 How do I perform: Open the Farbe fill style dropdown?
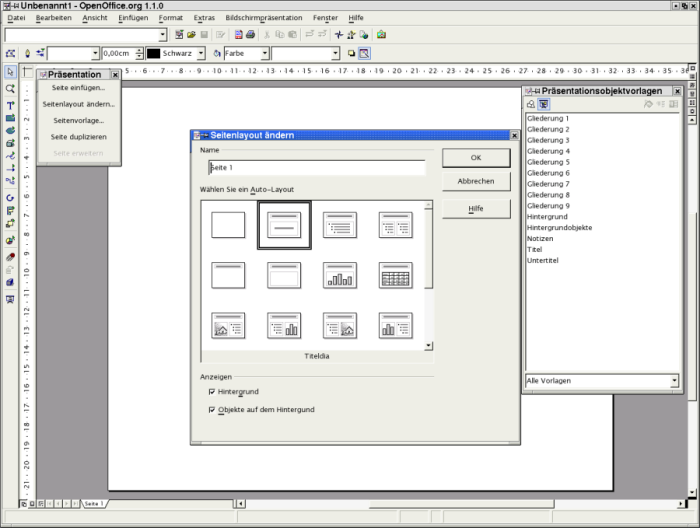click(264, 53)
